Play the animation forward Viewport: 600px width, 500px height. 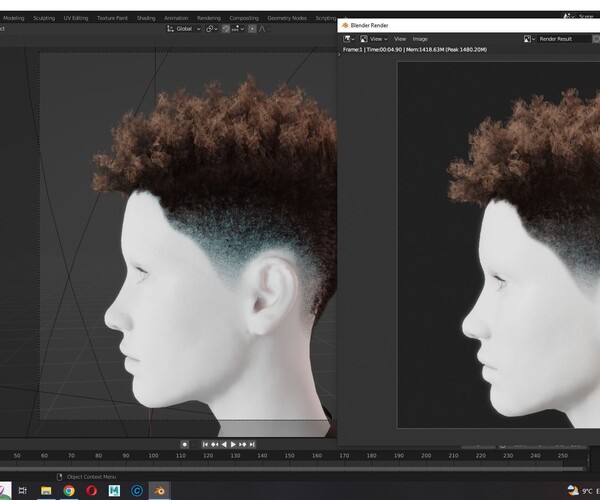point(233,444)
